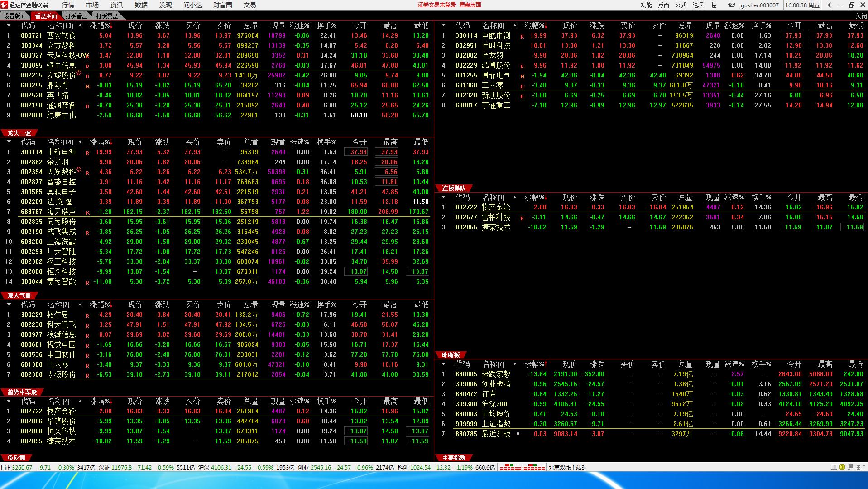This screenshot has width=868, height=489.
Task: Click the yellow round icon in the status bar
Action: coord(842,467)
